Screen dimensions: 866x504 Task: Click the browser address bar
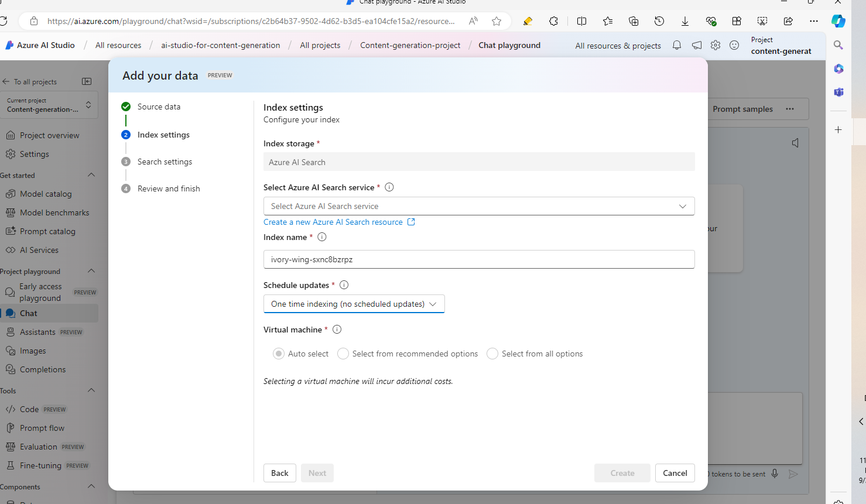(x=251, y=21)
